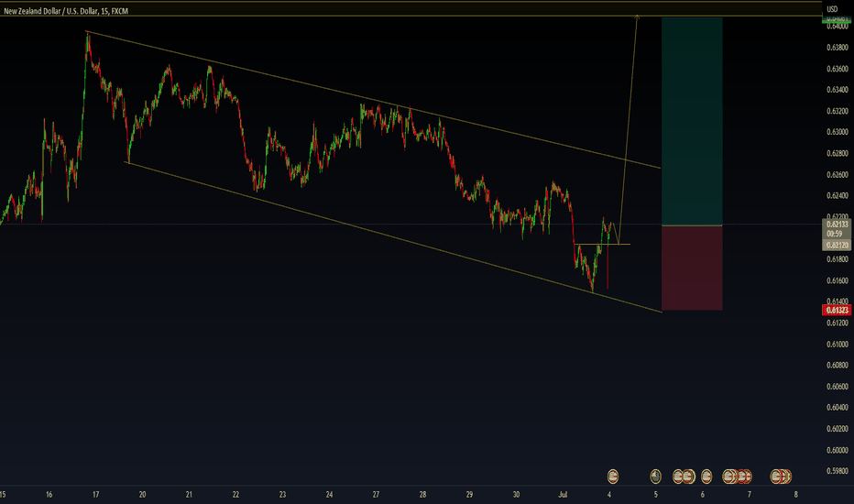Click the date label 20 on the time axis
This screenshot has width=854, height=504.
[x=143, y=495]
